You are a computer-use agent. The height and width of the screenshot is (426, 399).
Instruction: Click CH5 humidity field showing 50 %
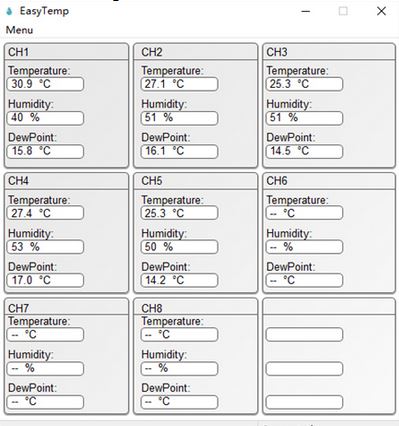(179, 247)
